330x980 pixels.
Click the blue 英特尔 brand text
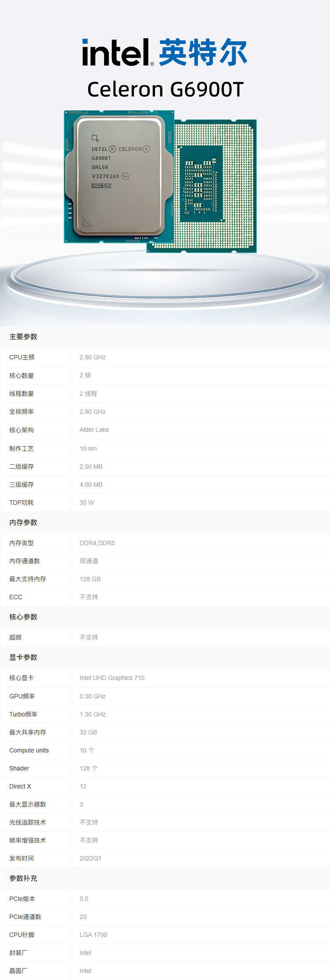click(x=203, y=53)
